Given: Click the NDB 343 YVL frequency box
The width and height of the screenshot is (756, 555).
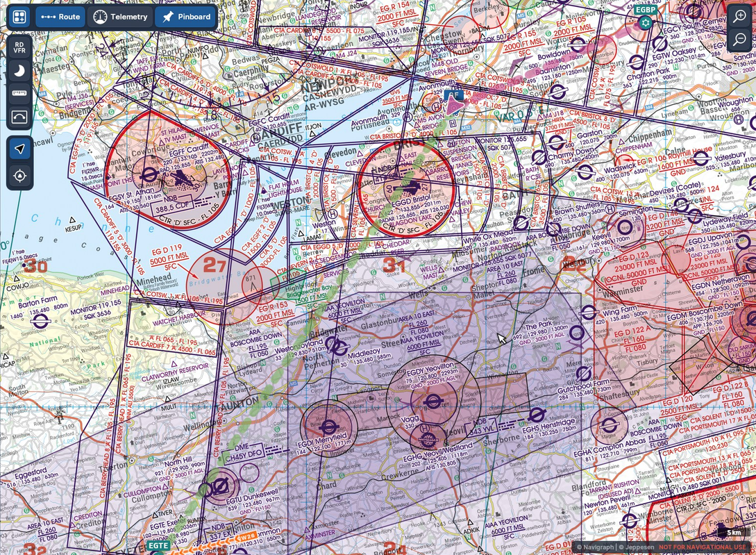Looking at the screenshot, I should [x=482, y=426].
